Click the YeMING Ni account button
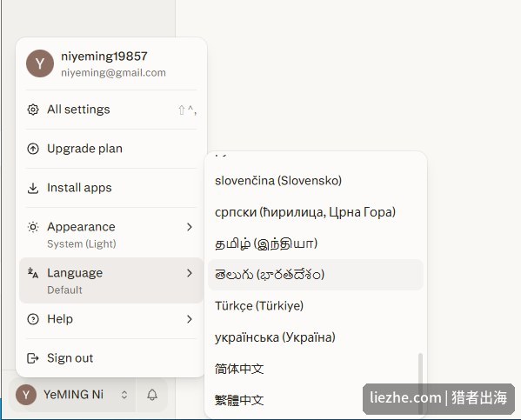 coord(72,395)
